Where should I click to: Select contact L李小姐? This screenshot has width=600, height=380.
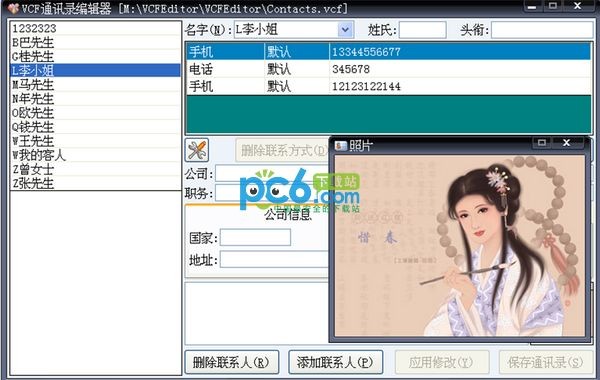(96, 70)
